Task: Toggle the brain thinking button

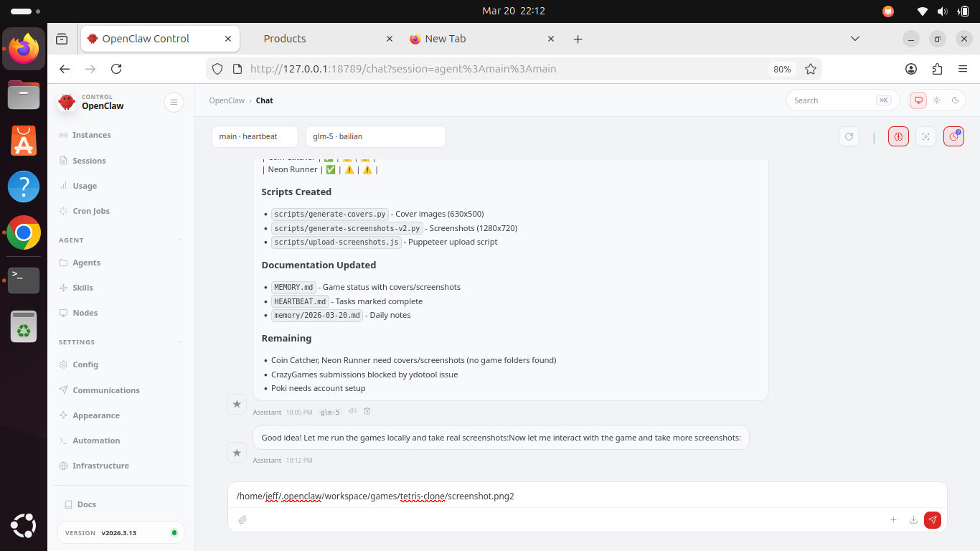Action: 898,136
